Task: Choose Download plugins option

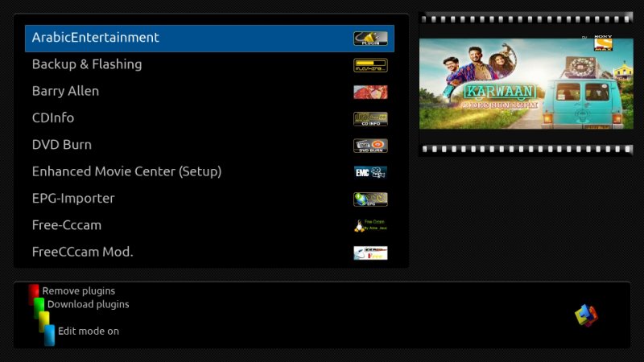Action: (x=89, y=305)
